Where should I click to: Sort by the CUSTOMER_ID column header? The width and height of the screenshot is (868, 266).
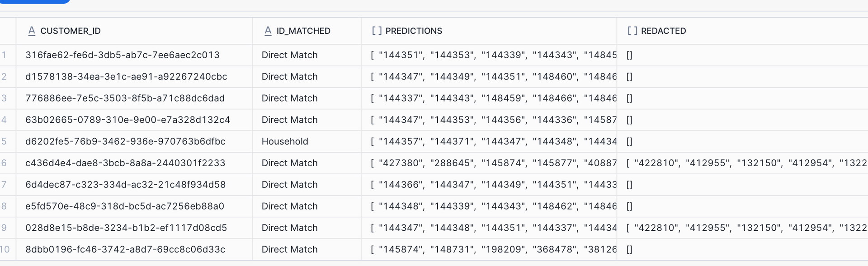tap(134, 31)
